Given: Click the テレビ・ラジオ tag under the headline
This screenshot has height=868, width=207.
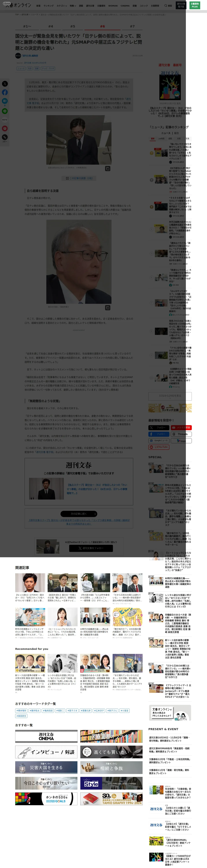Looking at the screenshot, I should coord(48,68).
